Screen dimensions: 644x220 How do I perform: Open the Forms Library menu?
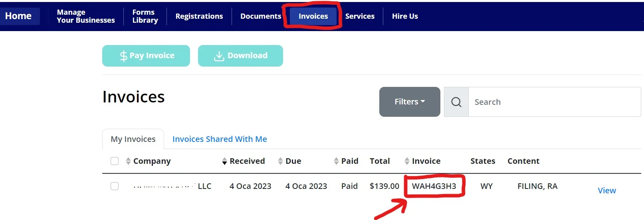pos(145,16)
